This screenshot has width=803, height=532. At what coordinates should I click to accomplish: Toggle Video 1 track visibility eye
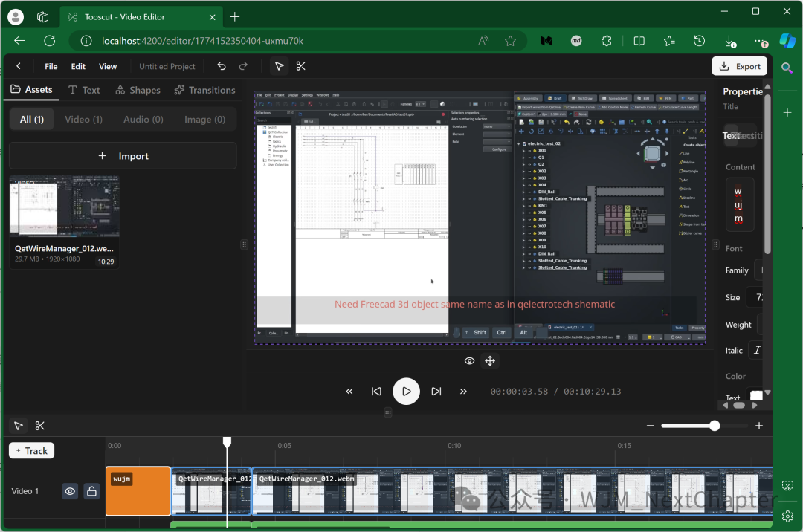(x=70, y=491)
